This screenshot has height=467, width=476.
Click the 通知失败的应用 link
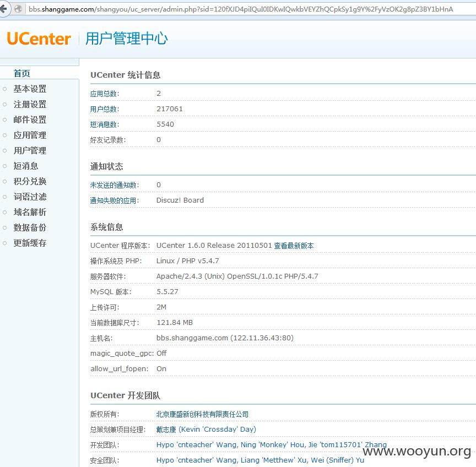[115, 200]
